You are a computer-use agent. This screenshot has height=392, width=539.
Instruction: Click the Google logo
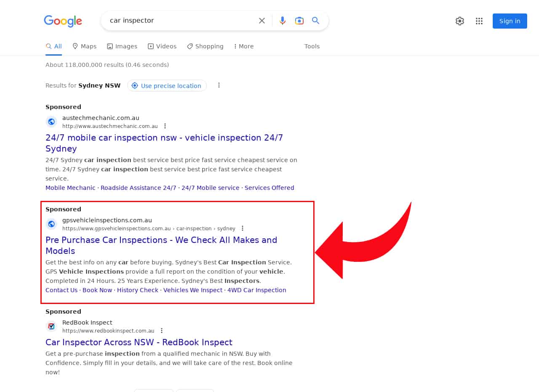[63, 21]
